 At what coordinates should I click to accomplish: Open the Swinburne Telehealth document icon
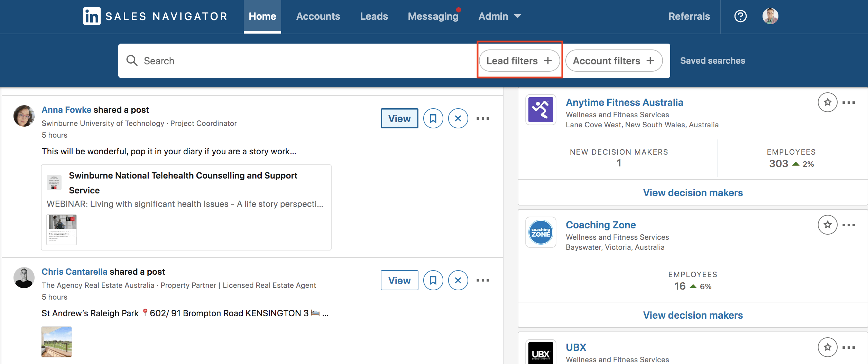point(54,182)
